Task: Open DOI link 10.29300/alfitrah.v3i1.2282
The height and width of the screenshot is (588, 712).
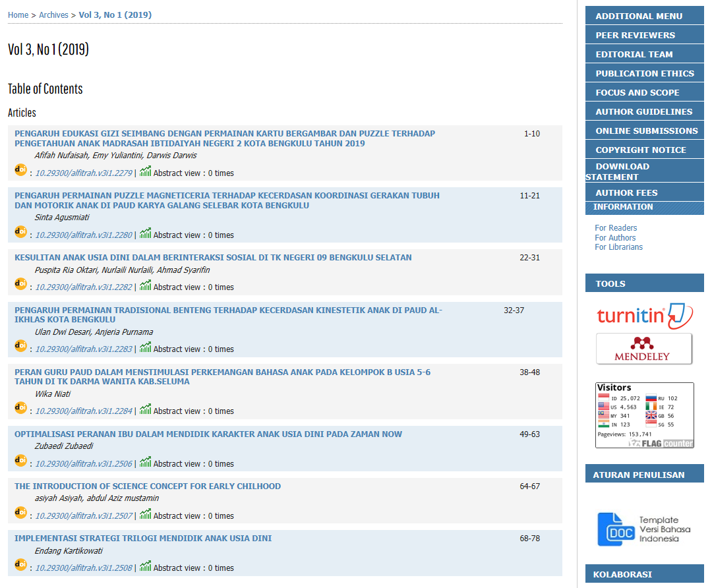Action: click(84, 287)
